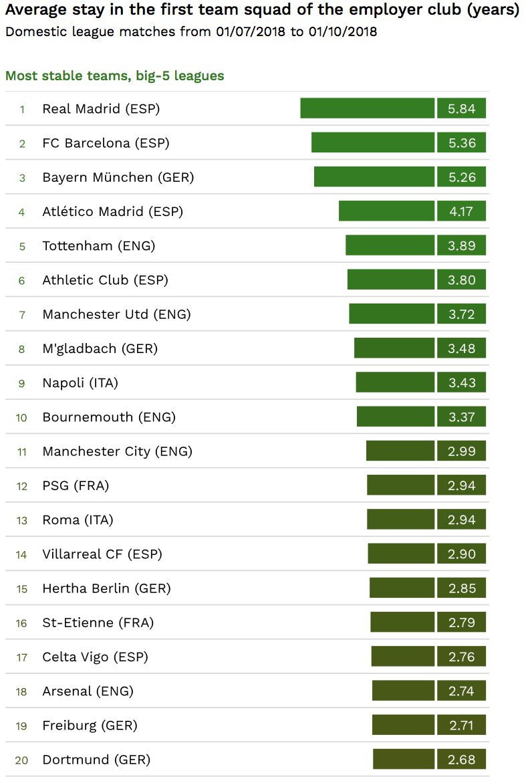Image resolution: width=532 pixels, height=781 pixels.
Task: Select the FC Barcelona (ESP) row label
Action: coord(106,143)
